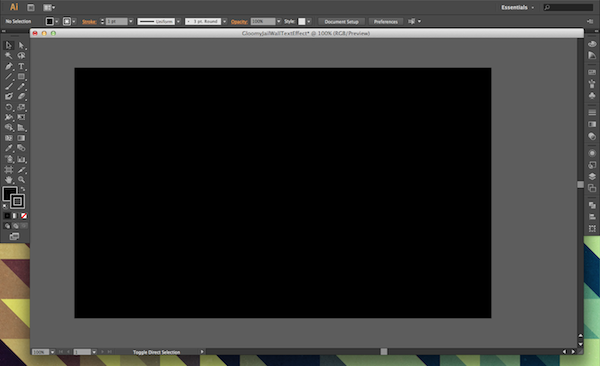The width and height of the screenshot is (600, 366).
Task: Switch to Gradient fill mode
Action: 15,216
